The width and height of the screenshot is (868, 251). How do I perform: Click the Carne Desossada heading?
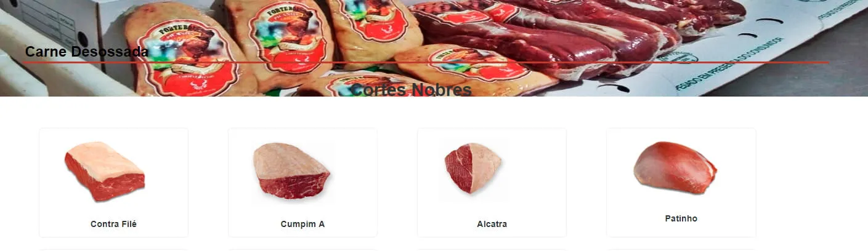point(87,52)
